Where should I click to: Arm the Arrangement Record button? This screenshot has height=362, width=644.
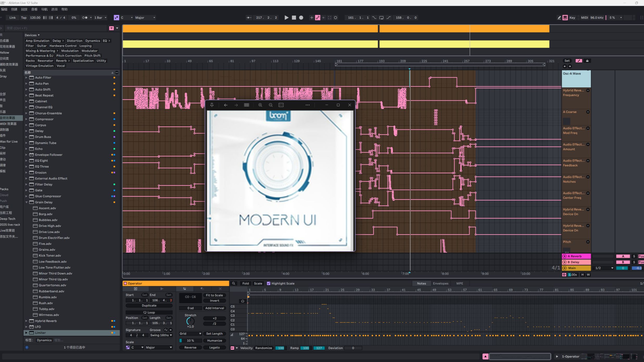[301, 18]
